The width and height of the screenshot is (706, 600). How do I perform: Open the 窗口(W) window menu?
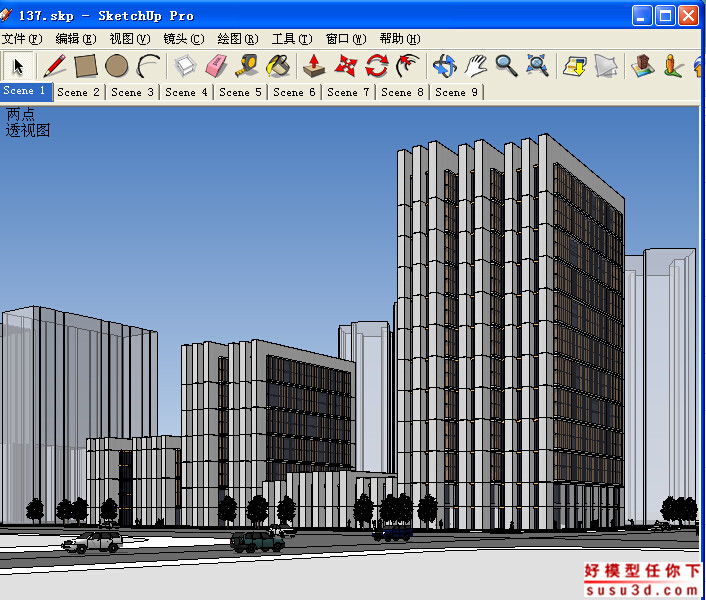[346, 39]
